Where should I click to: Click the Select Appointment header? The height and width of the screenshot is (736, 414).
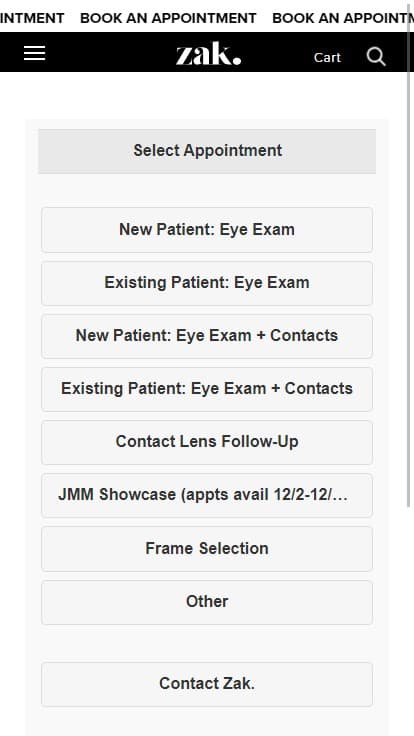tap(207, 151)
